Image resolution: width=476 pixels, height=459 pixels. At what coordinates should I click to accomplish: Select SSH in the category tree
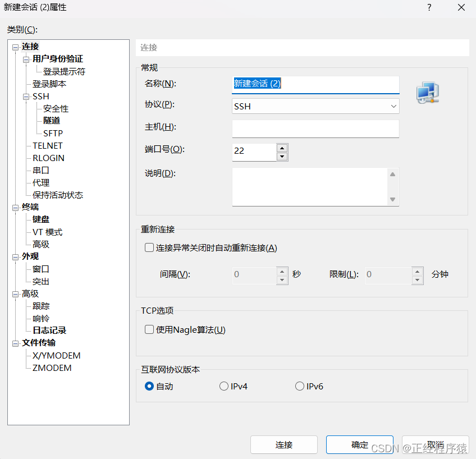pyautogui.click(x=40, y=97)
